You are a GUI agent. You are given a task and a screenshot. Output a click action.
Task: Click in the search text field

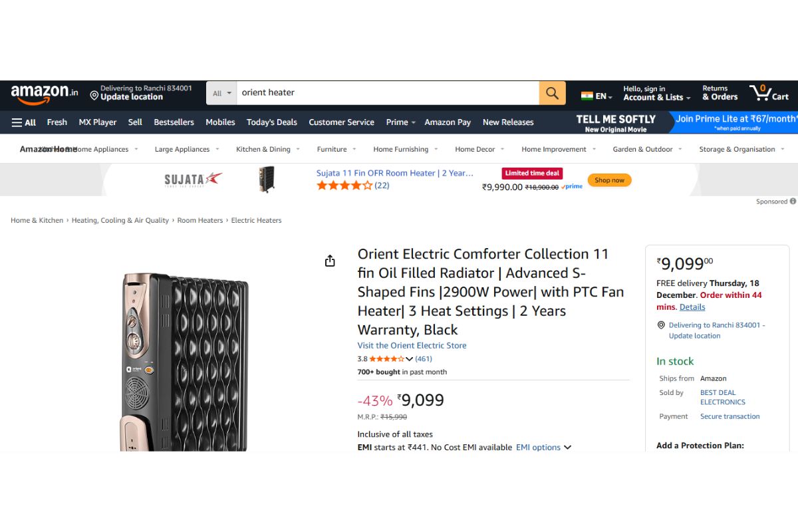point(387,93)
